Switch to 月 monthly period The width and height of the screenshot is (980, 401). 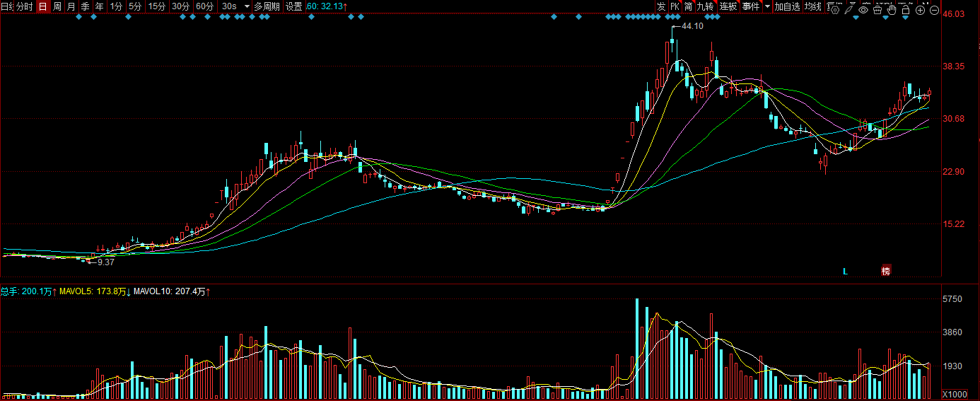point(71,6)
